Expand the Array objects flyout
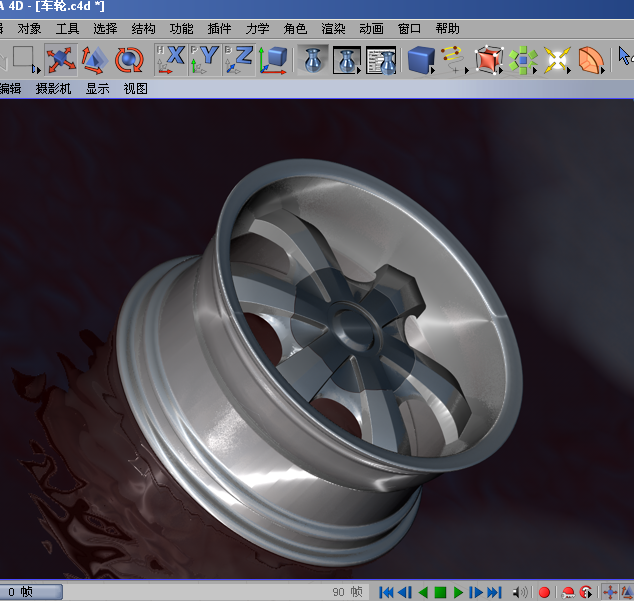Viewport: 634px width, 601px height. click(x=535, y=71)
